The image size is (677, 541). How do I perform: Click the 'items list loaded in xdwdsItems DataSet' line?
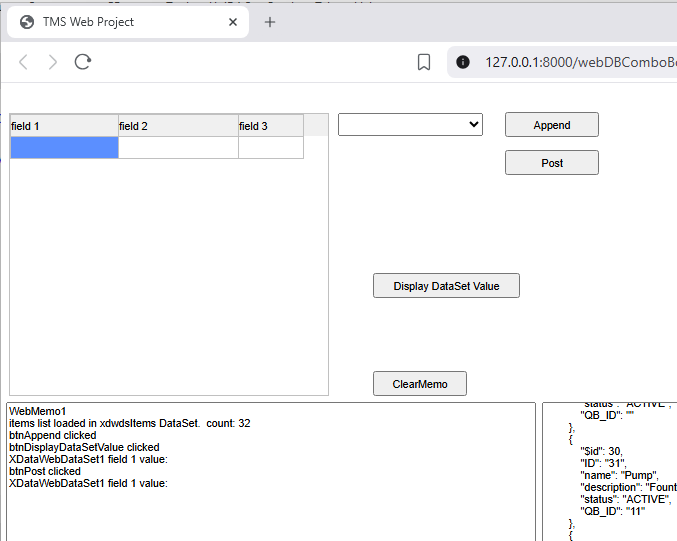(x=130, y=423)
